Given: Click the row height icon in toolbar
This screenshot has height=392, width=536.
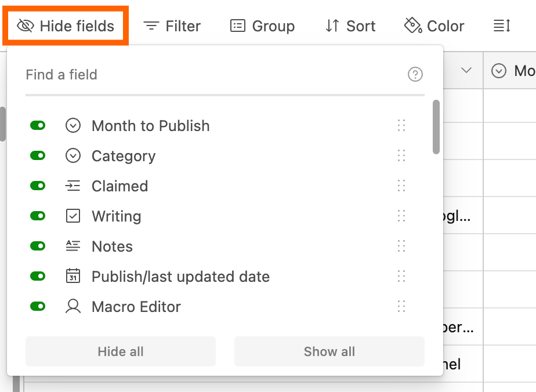Looking at the screenshot, I should (502, 26).
